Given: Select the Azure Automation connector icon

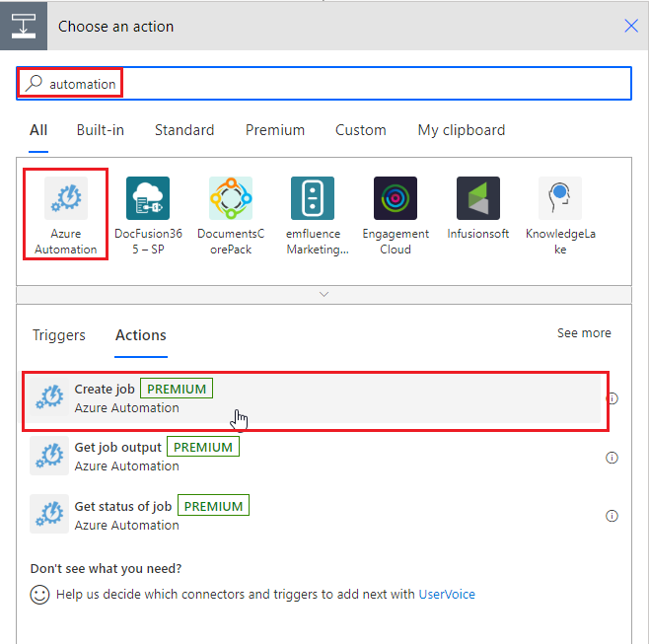Looking at the screenshot, I should click(66, 198).
